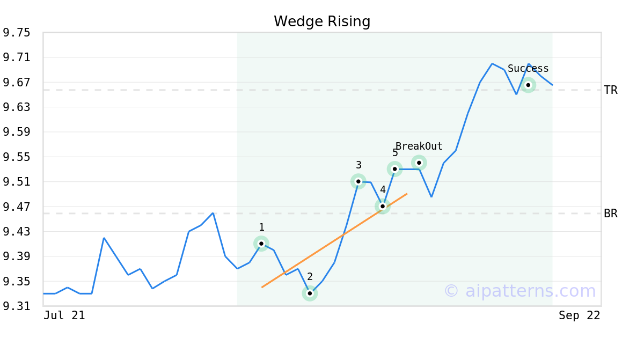Click the 'Success' text annotation
This screenshot has width=644, height=338.
tap(528, 69)
